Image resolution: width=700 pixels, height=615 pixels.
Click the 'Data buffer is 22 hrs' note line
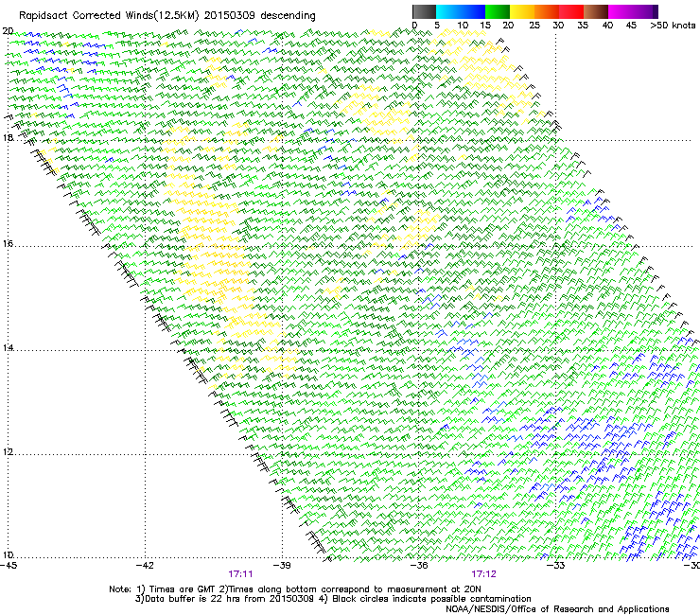333,599
